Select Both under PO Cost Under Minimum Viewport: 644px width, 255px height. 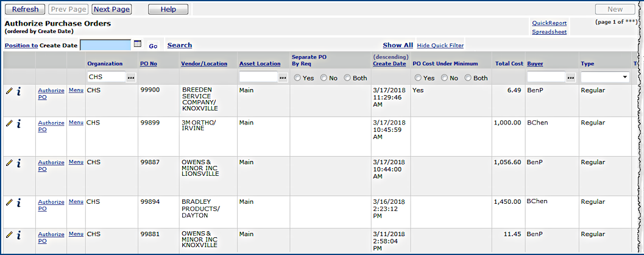[x=469, y=78]
